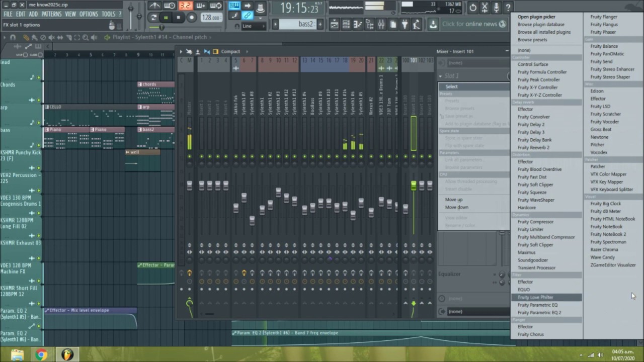Select the playlist delete tool
Image resolution: width=644 pixels, height=362 pixels.
(x=43, y=37)
